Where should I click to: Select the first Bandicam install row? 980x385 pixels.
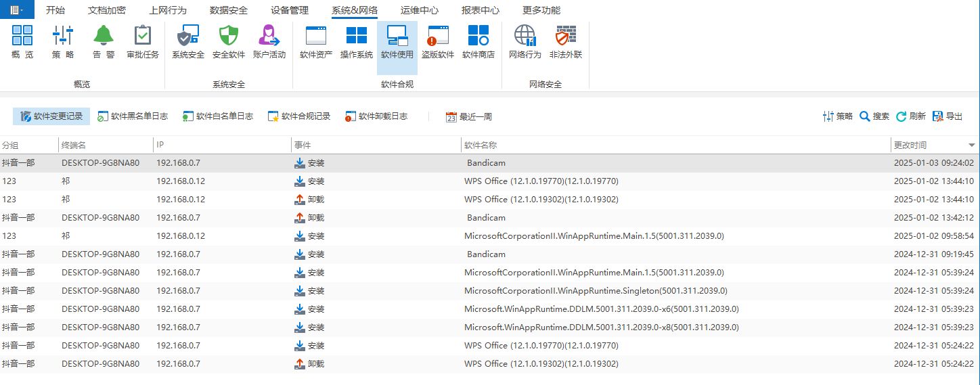[x=486, y=163]
